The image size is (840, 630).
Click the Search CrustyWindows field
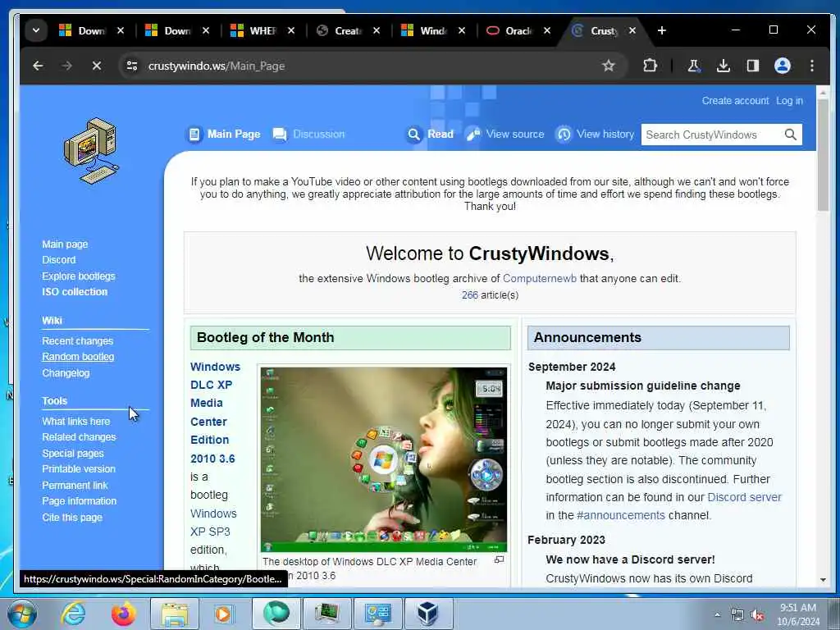tap(711, 135)
